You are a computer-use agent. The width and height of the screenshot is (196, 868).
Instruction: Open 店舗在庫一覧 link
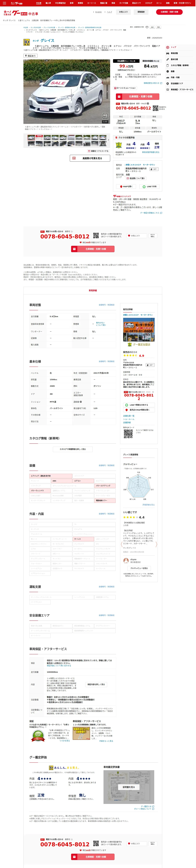[x=129, y=416]
